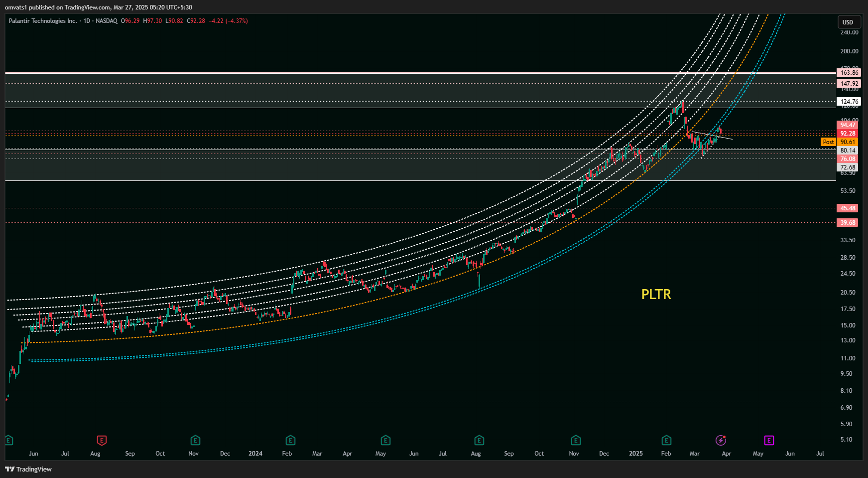Click the 200.00 tick on price axis

(850, 51)
